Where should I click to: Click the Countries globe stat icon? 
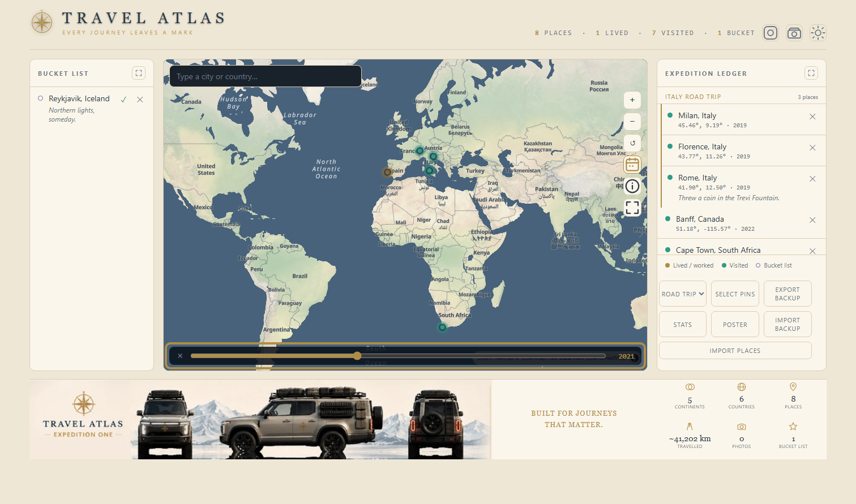742,387
